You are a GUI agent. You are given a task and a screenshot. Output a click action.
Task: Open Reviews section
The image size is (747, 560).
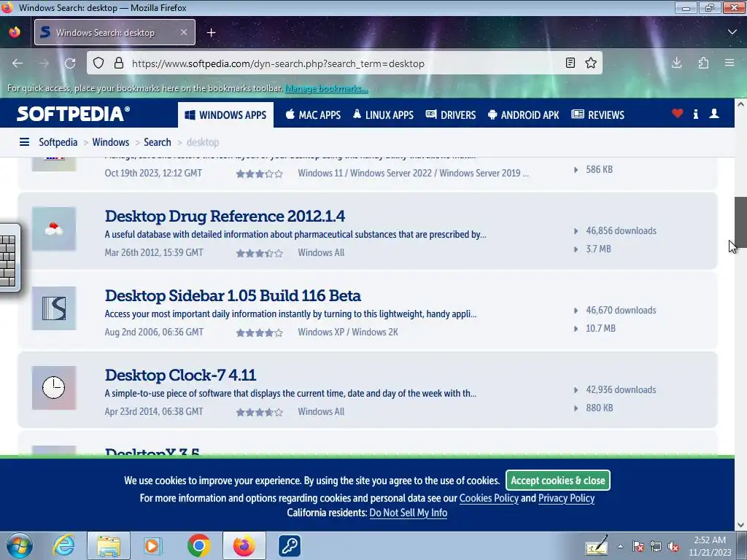pyautogui.click(x=598, y=114)
